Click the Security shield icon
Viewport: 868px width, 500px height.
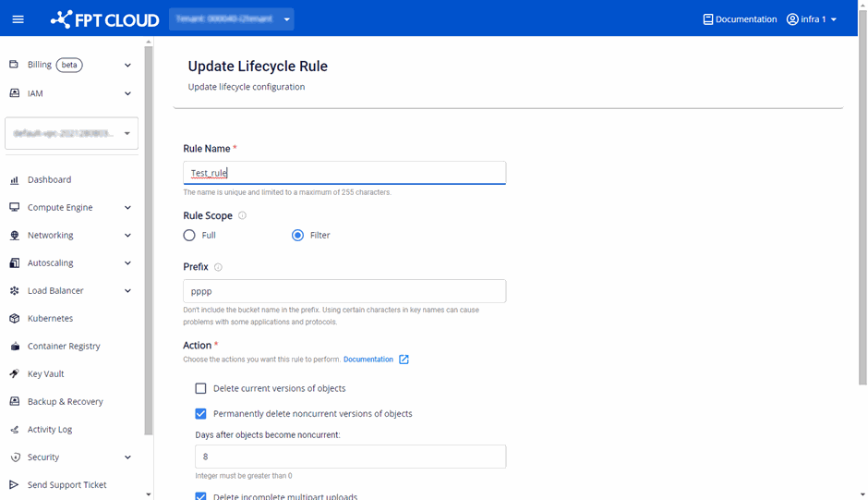pos(15,457)
